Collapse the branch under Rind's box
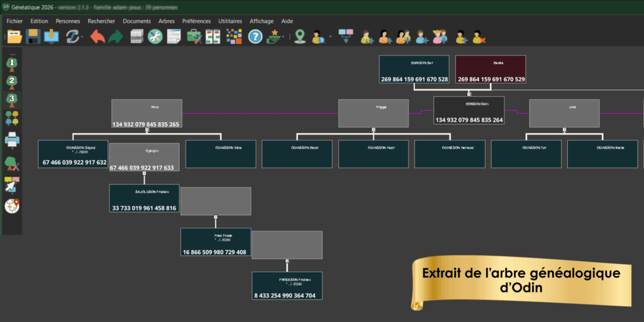The image size is (644, 322). click(147, 130)
